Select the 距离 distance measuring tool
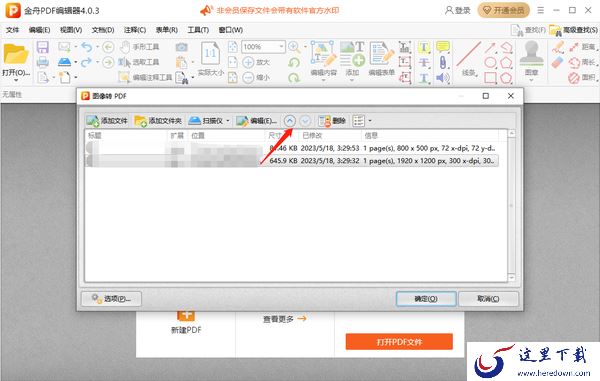The height and width of the screenshot is (381, 600). [583, 47]
